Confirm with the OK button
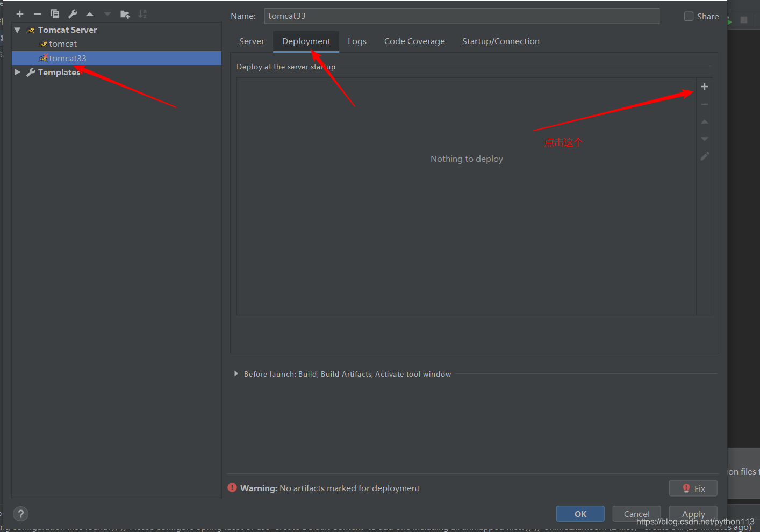 click(x=580, y=514)
